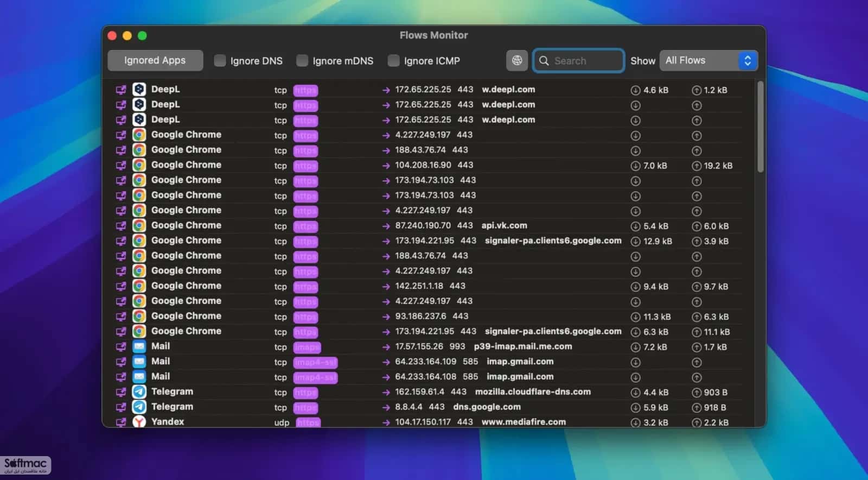Click the Telegram icon in the dns.google.com row
This screenshot has height=480, width=868.
pyautogui.click(x=139, y=407)
